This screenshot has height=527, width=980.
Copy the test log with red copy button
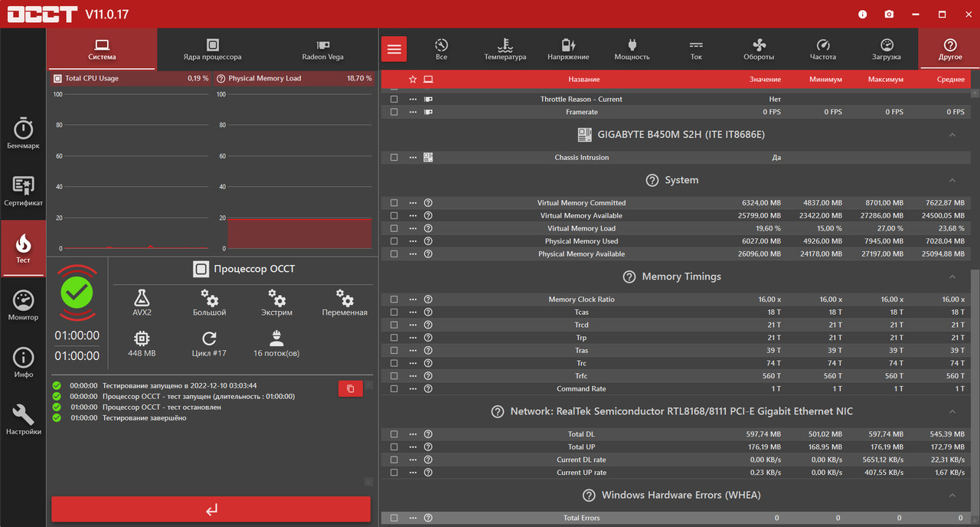(x=350, y=388)
